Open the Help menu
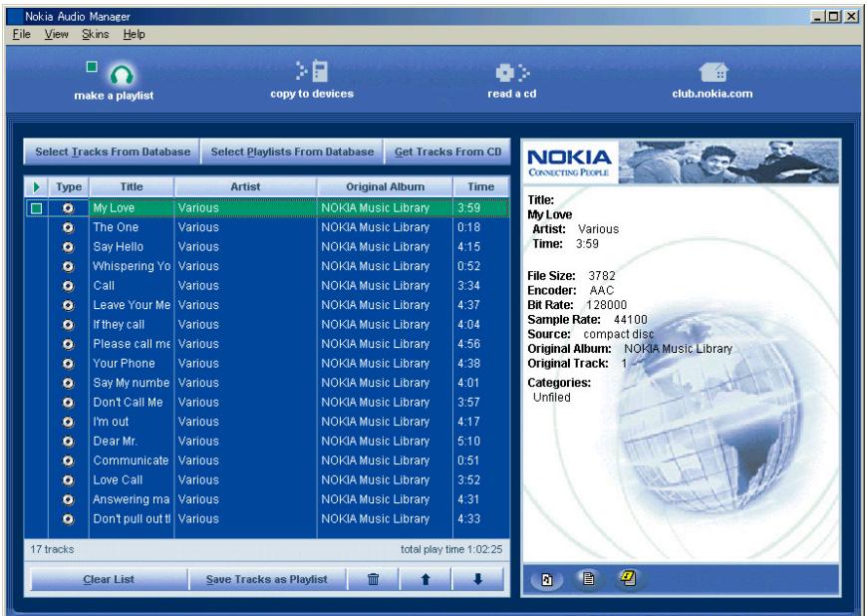The height and width of the screenshot is (616, 867). [x=134, y=34]
